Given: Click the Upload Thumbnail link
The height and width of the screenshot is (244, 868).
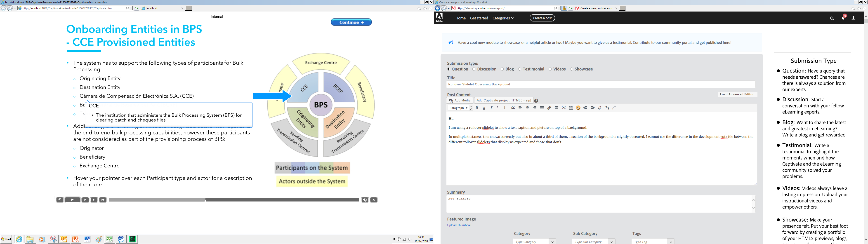Looking at the screenshot, I should click(459, 225).
